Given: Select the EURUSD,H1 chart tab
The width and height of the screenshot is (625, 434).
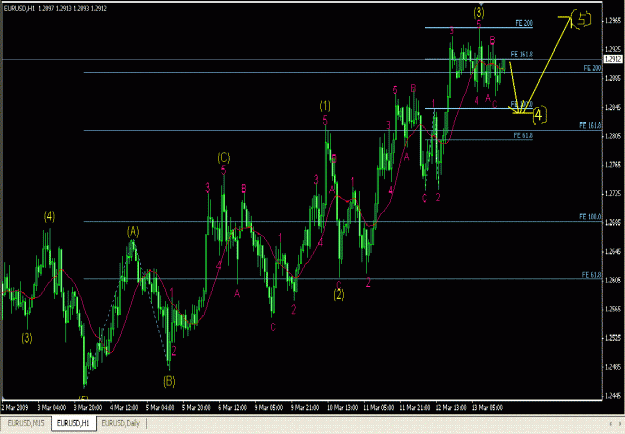Looking at the screenshot, I should click(73, 423).
